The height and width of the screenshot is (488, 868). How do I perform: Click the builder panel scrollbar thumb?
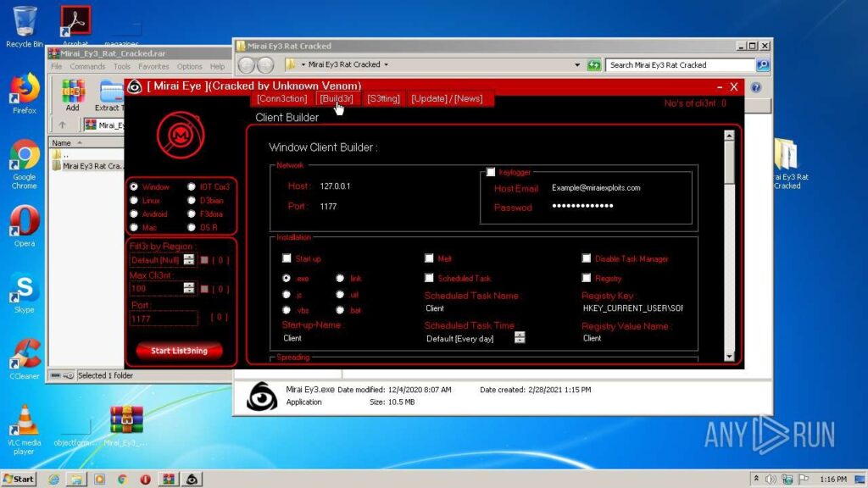[729, 164]
